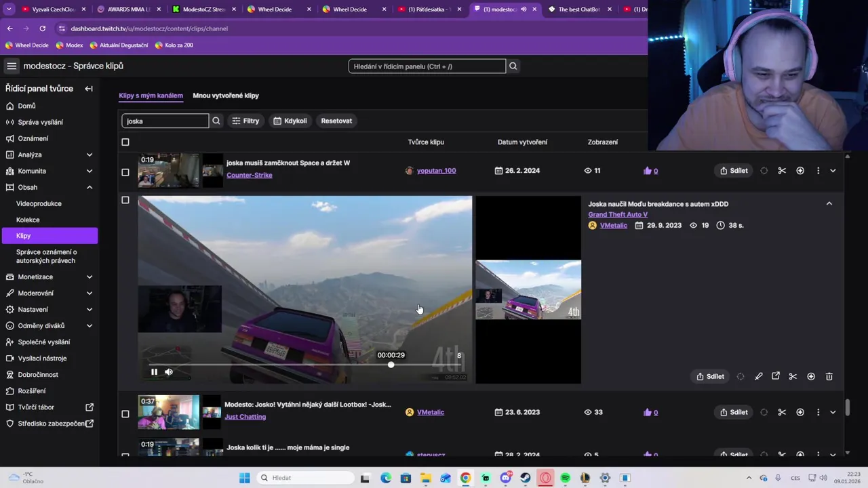Click scissors icon in the Lootbox clip row
Image resolution: width=868 pixels, height=488 pixels.
(x=782, y=412)
